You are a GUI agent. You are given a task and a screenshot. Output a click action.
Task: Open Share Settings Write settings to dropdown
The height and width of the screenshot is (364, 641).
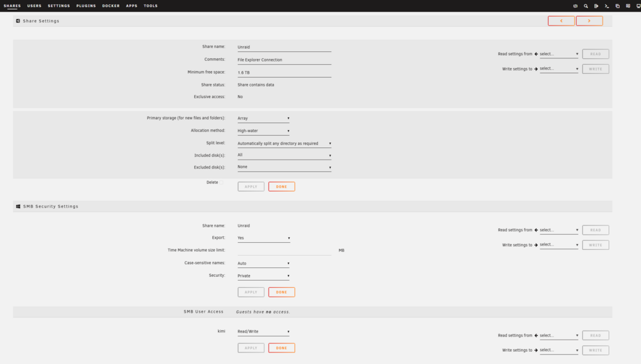559,69
